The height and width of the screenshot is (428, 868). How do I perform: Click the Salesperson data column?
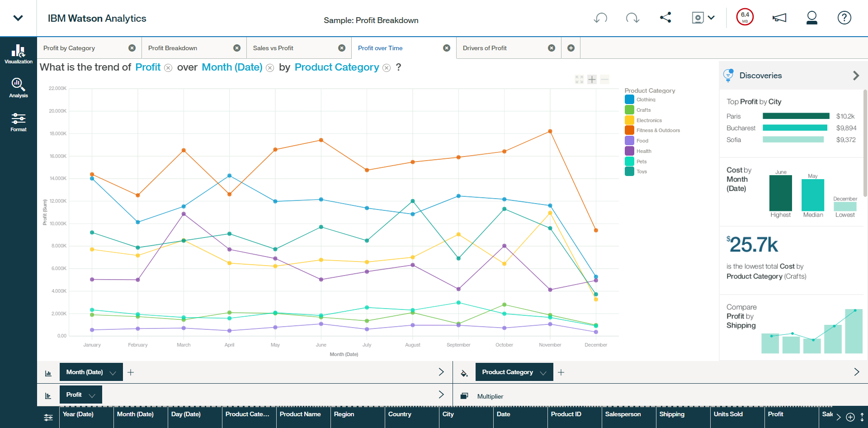[623, 414]
